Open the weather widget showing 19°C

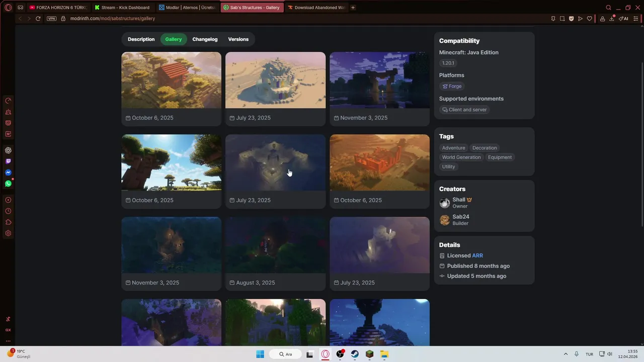pos(19,353)
